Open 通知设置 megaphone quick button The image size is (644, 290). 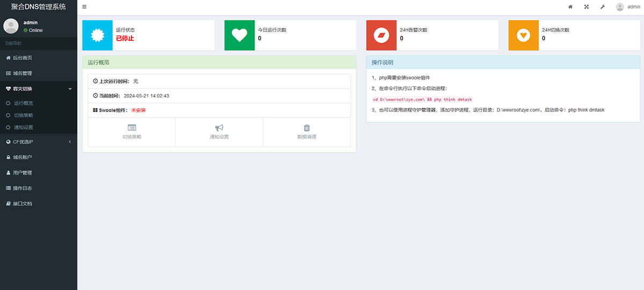coord(219,132)
